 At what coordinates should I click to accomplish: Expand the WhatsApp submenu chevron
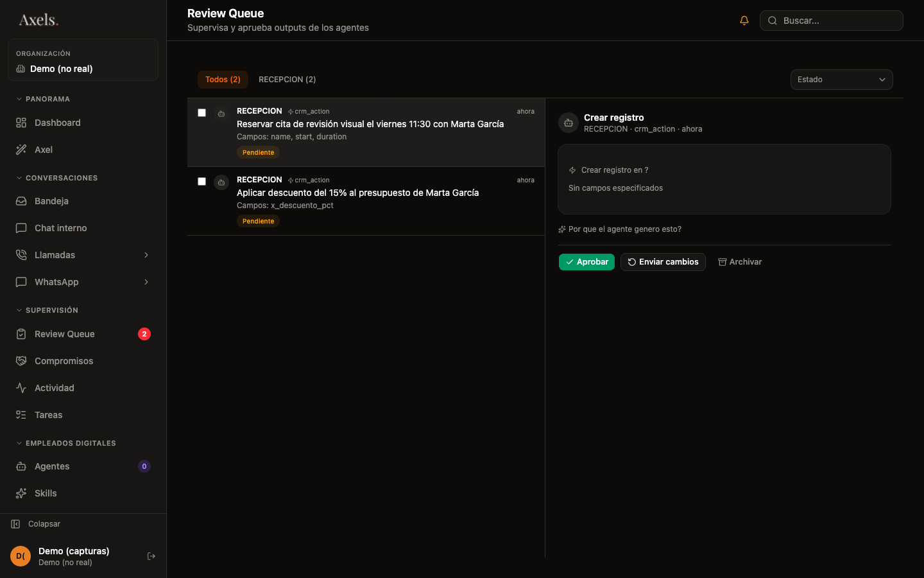click(146, 282)
